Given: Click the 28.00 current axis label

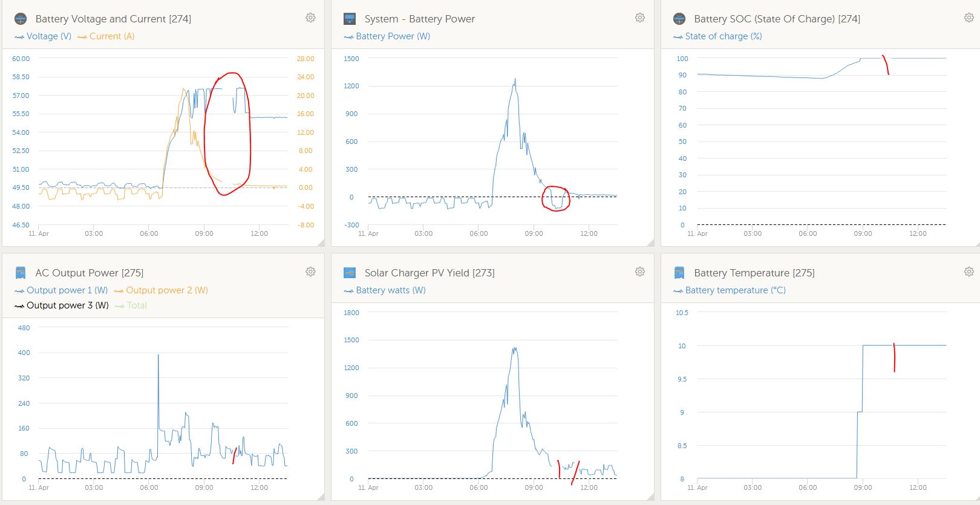Looking at the screenshot, I should 305,59.
